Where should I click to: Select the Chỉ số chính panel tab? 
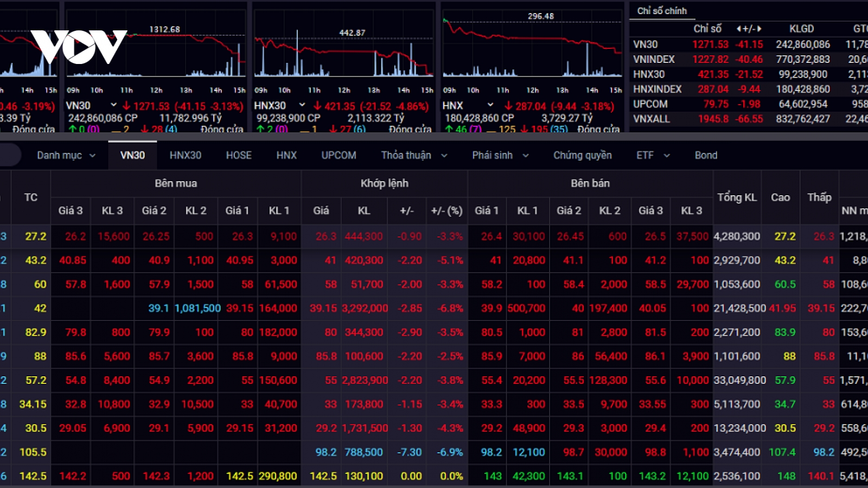pyautogui.click(x=662, y=11)
